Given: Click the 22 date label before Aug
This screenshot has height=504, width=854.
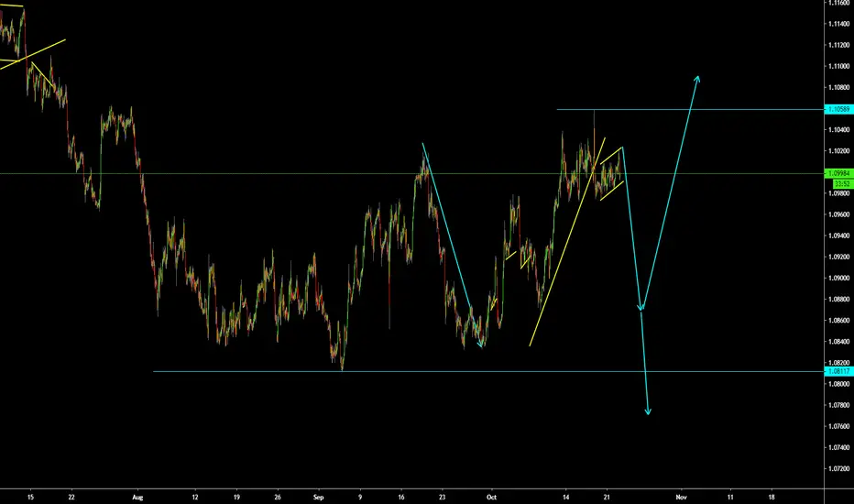Looking at the screenshot, I should point(71,497).
